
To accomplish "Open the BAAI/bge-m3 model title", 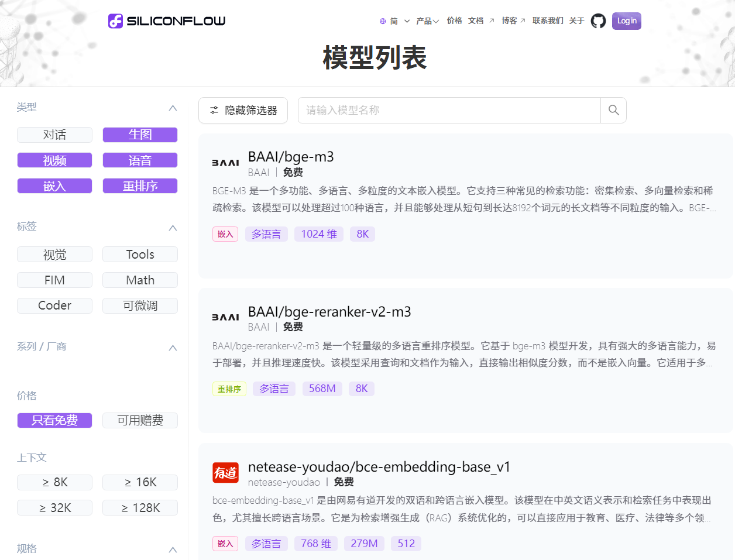I will point(291,157).
